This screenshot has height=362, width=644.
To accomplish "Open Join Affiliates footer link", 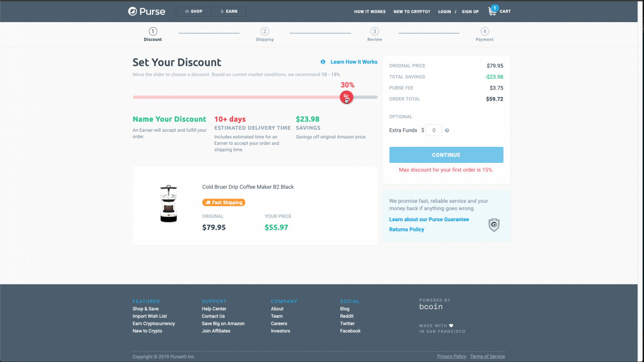I will [x=216, y=331].
